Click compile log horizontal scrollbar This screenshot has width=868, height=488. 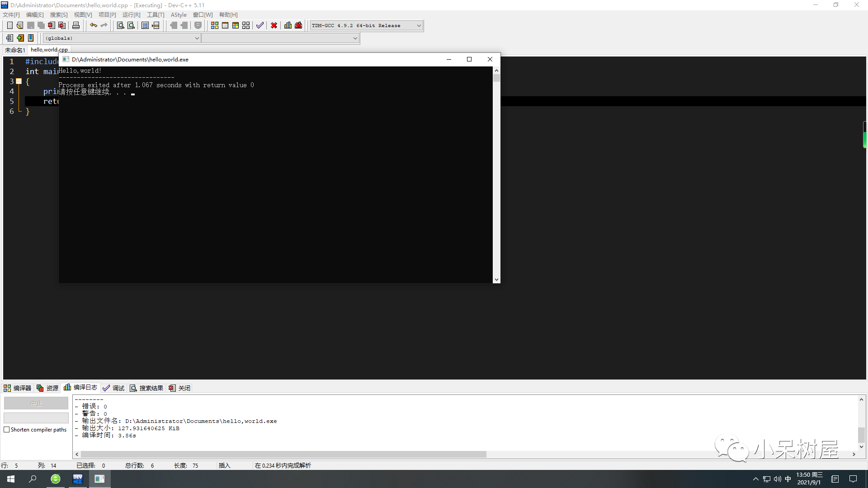click(283, 455)
